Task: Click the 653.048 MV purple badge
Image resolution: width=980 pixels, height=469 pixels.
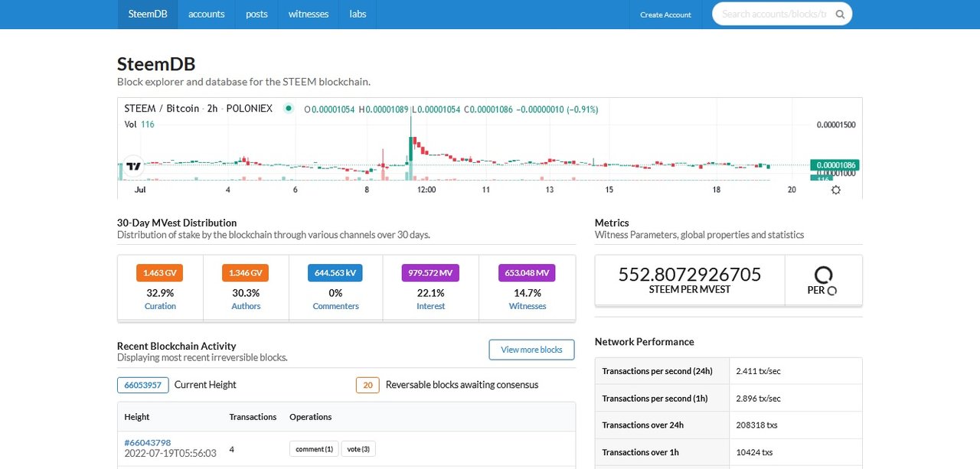Action: pos(527,273)
